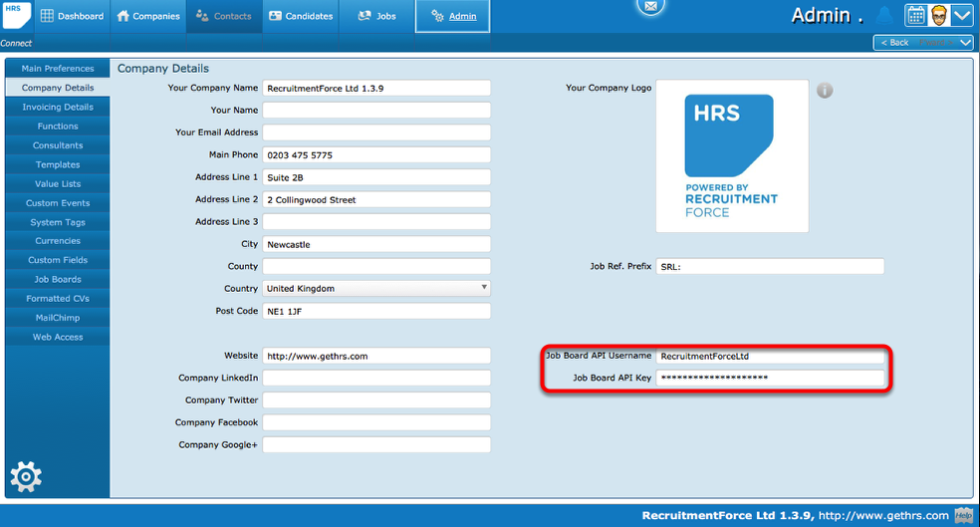Open the Dashboard tab
This screenshot has height=527, width=980.
72,16
